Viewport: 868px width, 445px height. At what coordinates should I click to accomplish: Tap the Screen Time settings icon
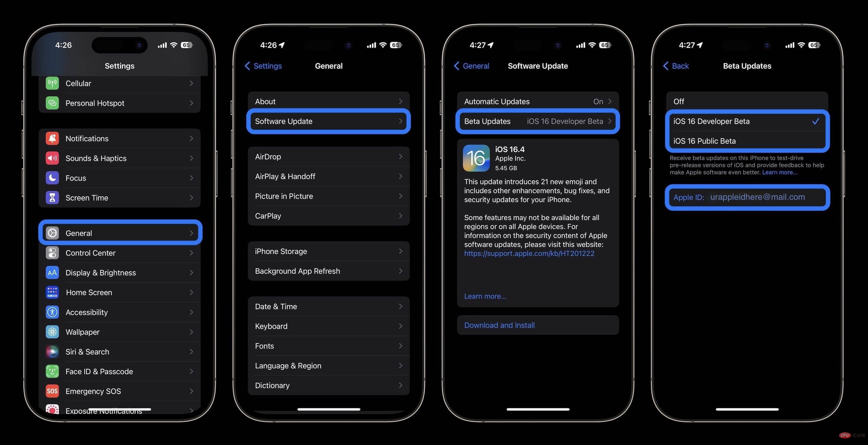[52, 197]
